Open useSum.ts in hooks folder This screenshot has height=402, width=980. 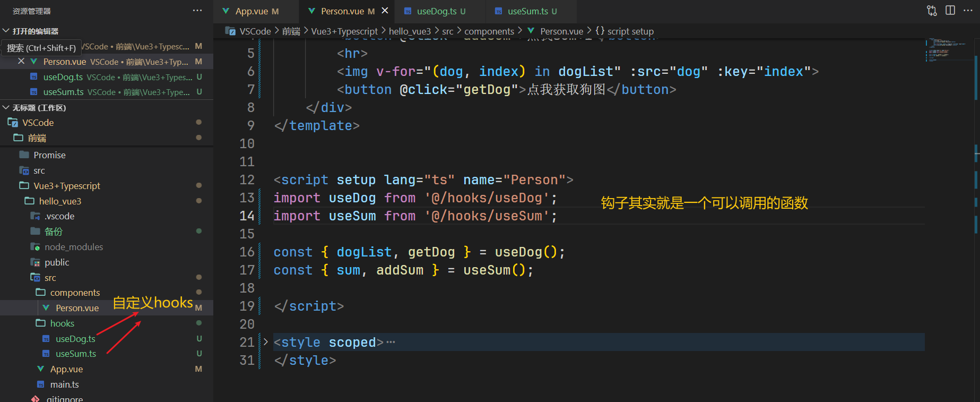(75, 354)
